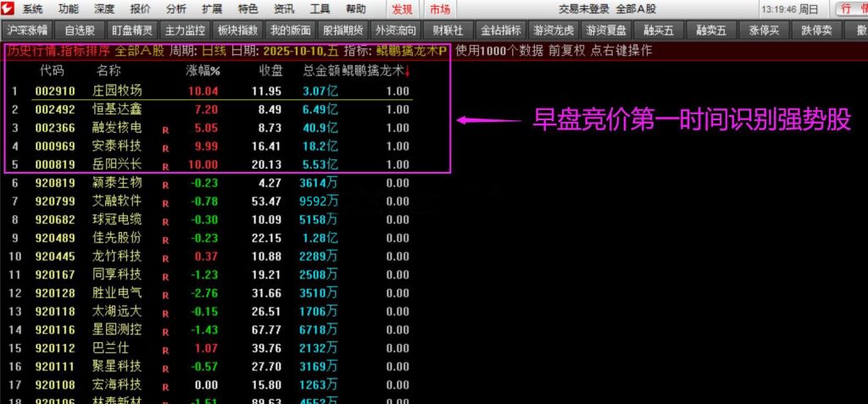The image size is (868, 404).
Task: Sort by the 涨幅% column header
Action: [x=203, y=71]
